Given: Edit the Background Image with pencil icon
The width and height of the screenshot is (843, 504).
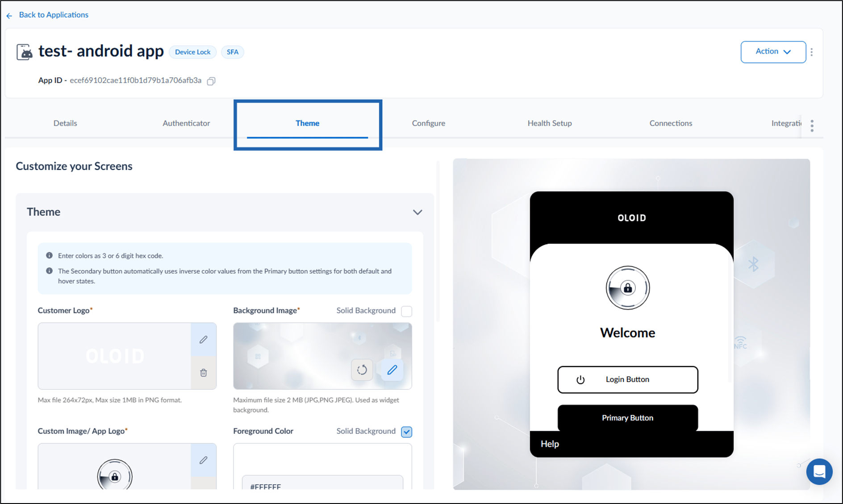Looking at the screenshot, I should pyautogui.click(x=392, y=370).
